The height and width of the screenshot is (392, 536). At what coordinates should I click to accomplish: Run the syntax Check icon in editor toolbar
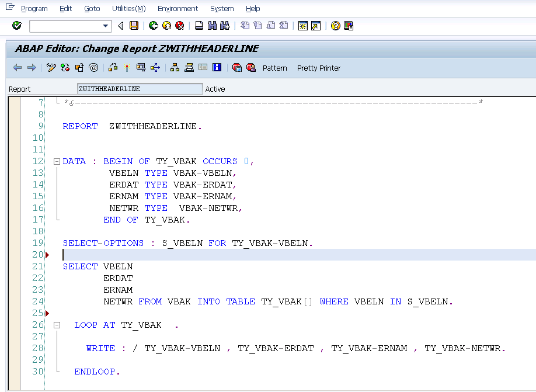pos(51,68)
